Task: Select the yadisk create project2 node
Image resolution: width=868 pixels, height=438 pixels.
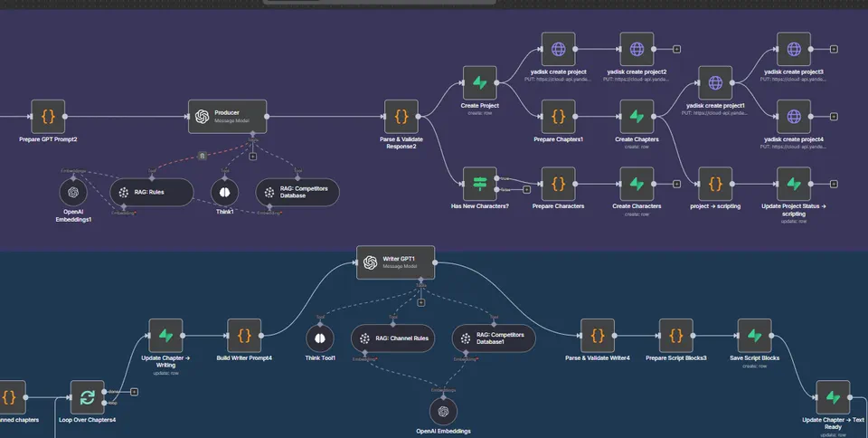Action: 637,49
